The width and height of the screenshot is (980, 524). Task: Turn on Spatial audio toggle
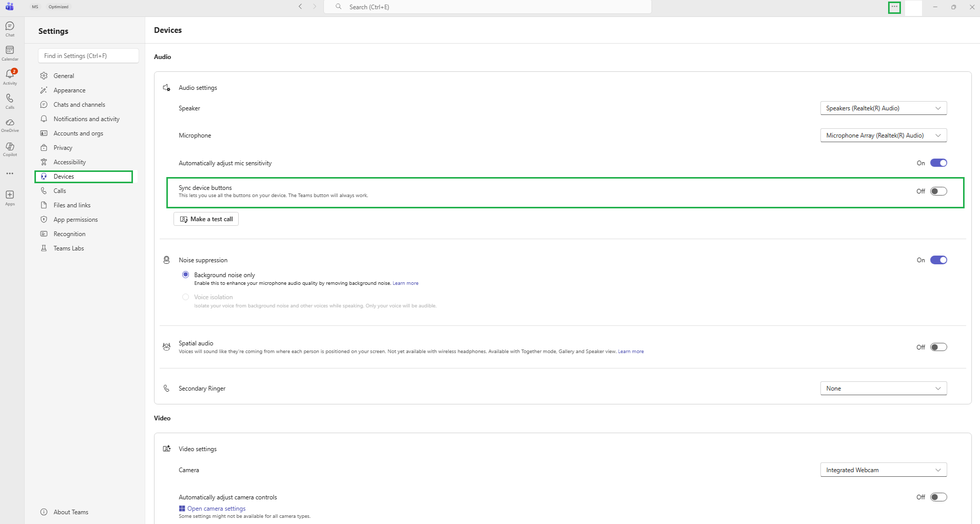point(938,347)
